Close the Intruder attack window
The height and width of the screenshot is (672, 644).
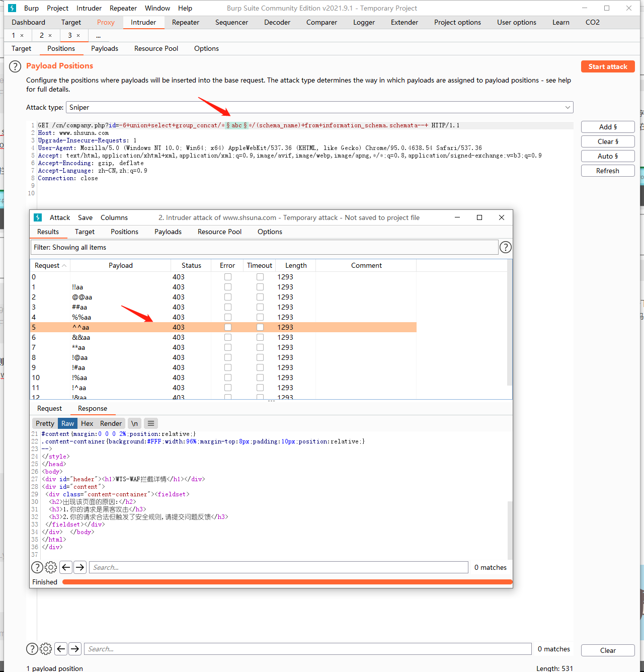(x=502, y=217)
